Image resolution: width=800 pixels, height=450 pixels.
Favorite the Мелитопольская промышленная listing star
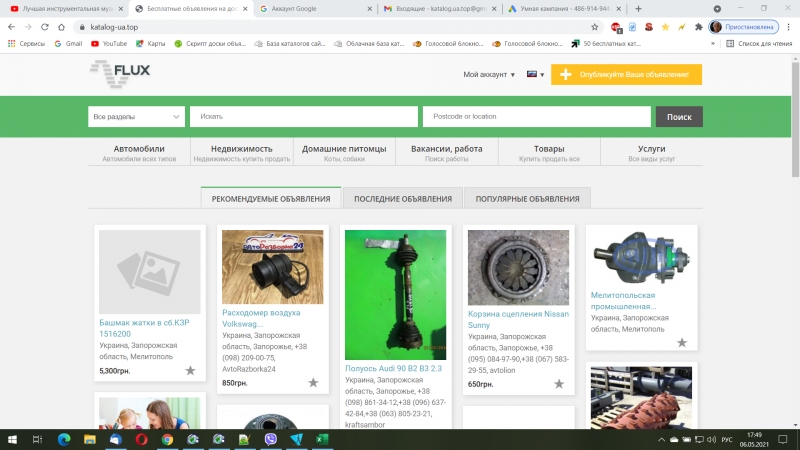click(682, 342)
